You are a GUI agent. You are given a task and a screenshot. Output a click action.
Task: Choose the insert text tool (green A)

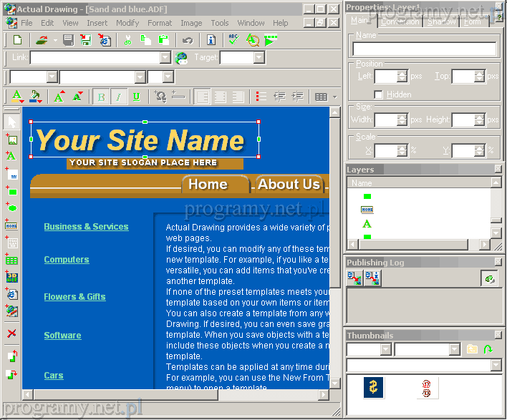coord(11,156)
